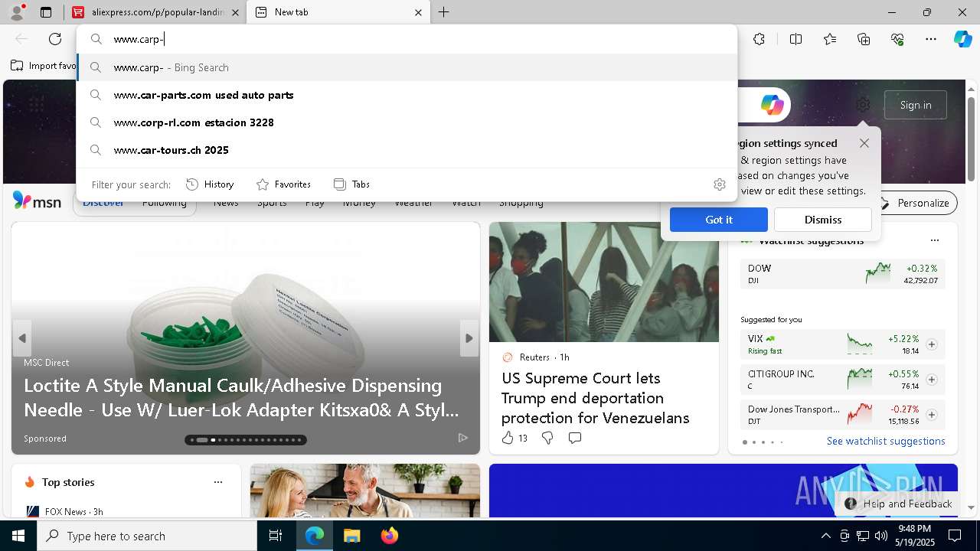Filter the search by Favorites
Image resolution: width=980 pixels, height=551 pixels.
pos(283,184)
